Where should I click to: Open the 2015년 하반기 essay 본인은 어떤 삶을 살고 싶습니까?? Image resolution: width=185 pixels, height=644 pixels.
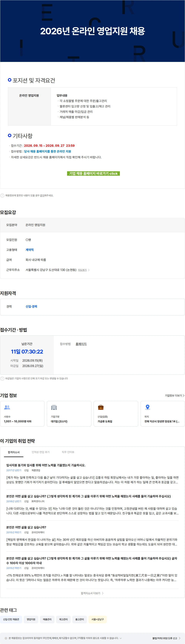click(x=26, y=527)
